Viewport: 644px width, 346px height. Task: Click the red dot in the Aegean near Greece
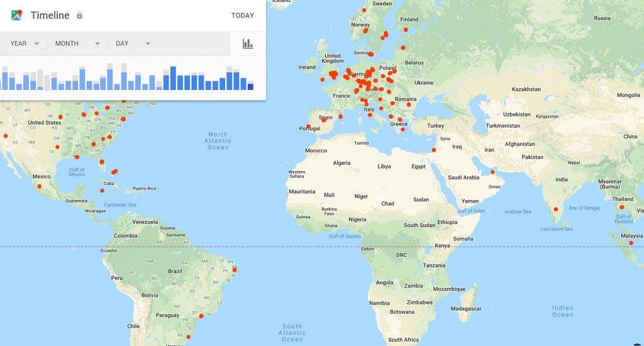pos(403,130)
